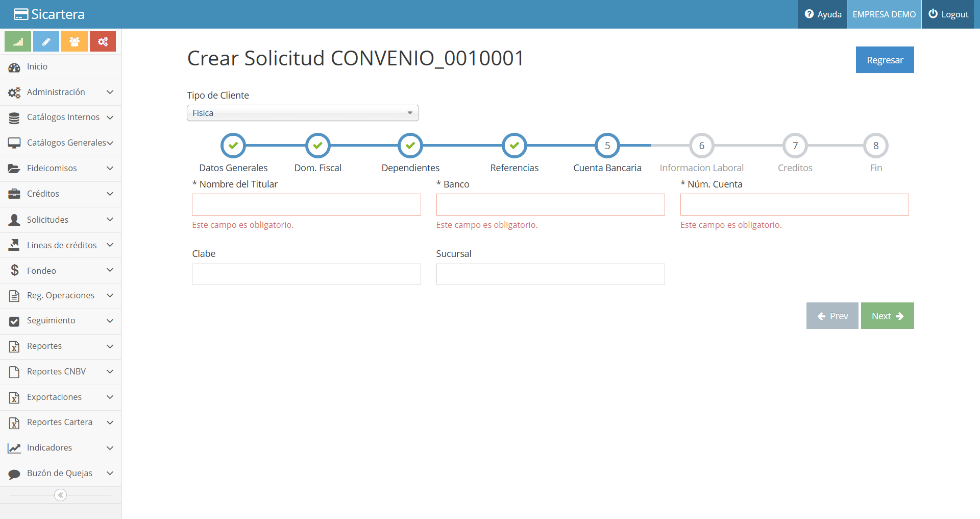
Task: Expand the Solicitudes chevron
Action: [x=110, y=219]
